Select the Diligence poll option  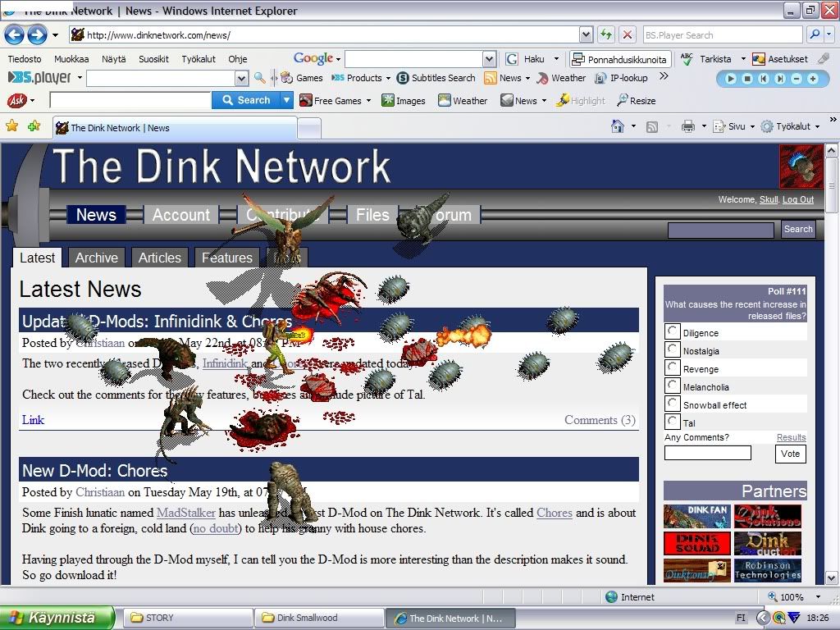(673, 331)
